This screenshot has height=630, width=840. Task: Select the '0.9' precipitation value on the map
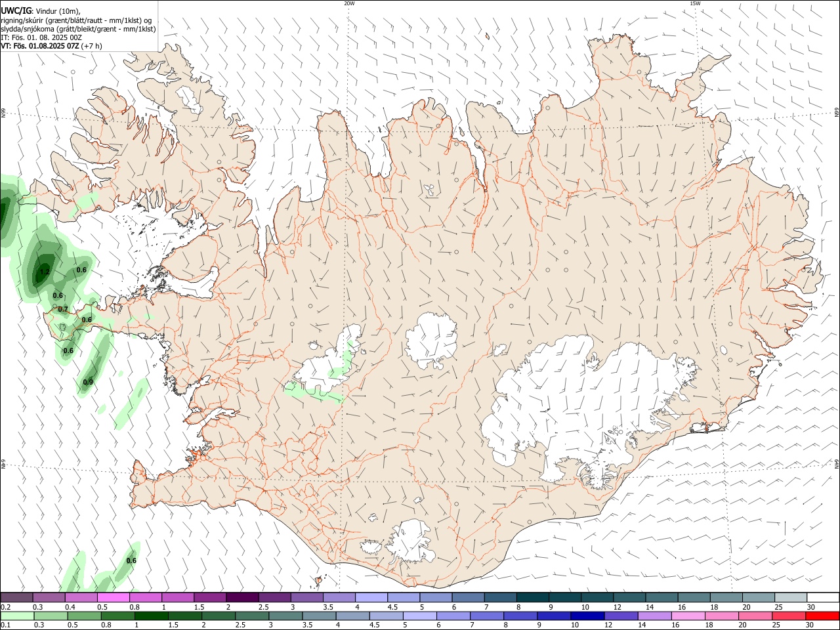click(x=88, y=383)
